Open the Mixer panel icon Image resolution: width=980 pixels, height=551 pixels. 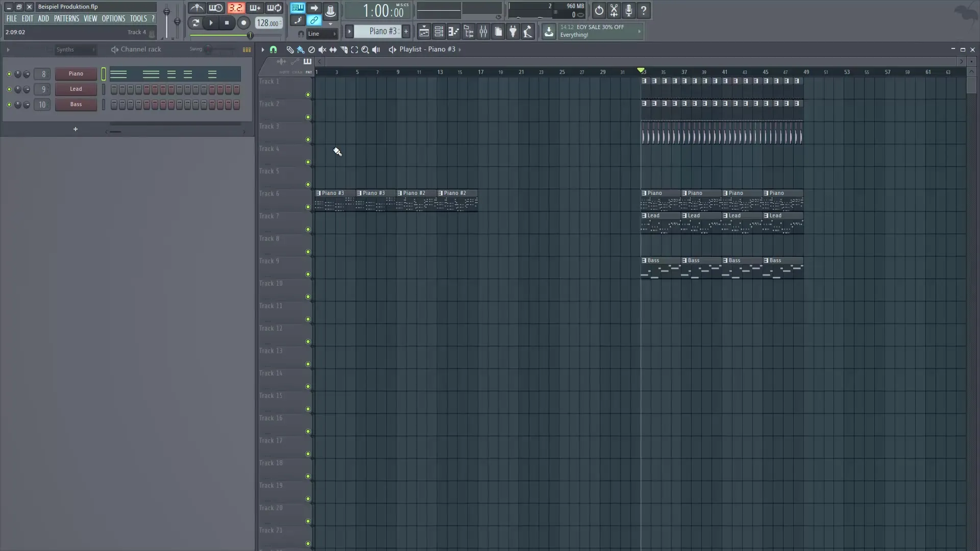(x=483, y=32)
